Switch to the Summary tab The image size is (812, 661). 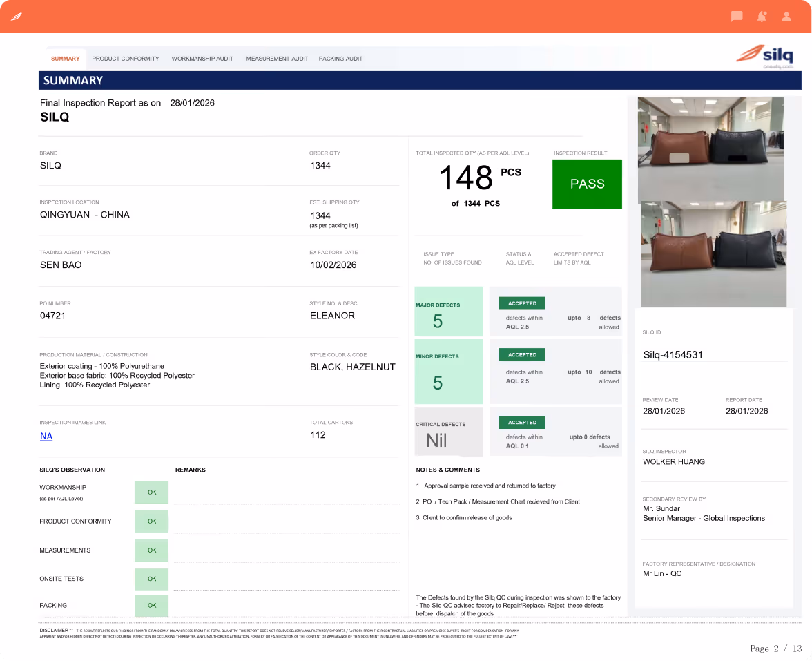(x=65, y=59)
